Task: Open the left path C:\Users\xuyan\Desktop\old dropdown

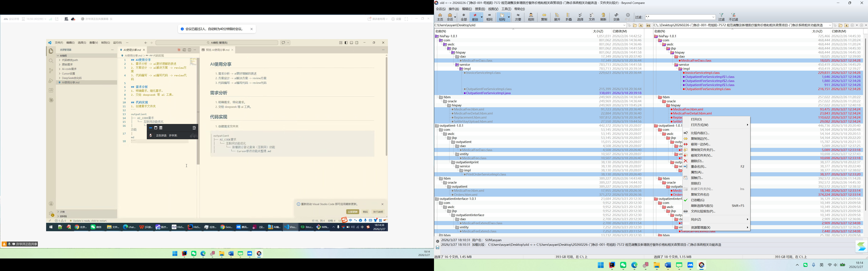Action: [x=624, y=25]
